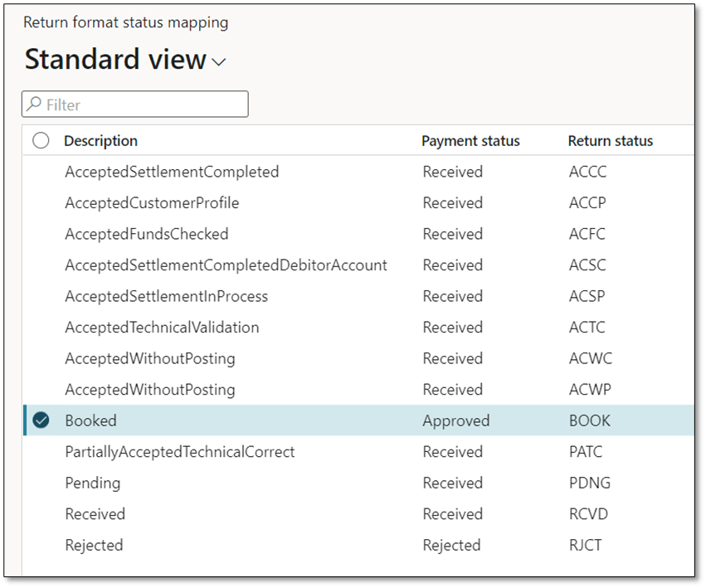Open the Standard view selector title
Screen dimensions: 706x588
click(115, 60)
